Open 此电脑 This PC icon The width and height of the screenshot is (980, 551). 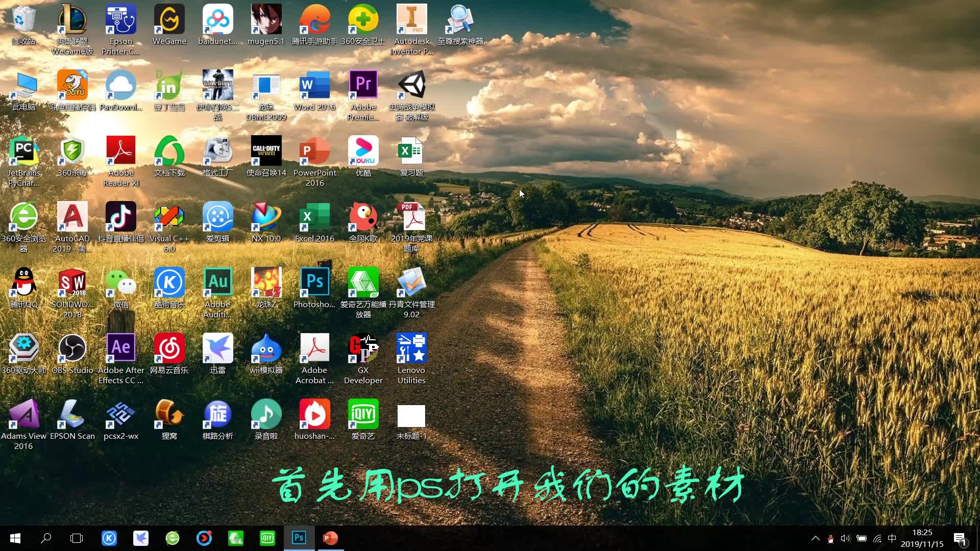[23, 91]
